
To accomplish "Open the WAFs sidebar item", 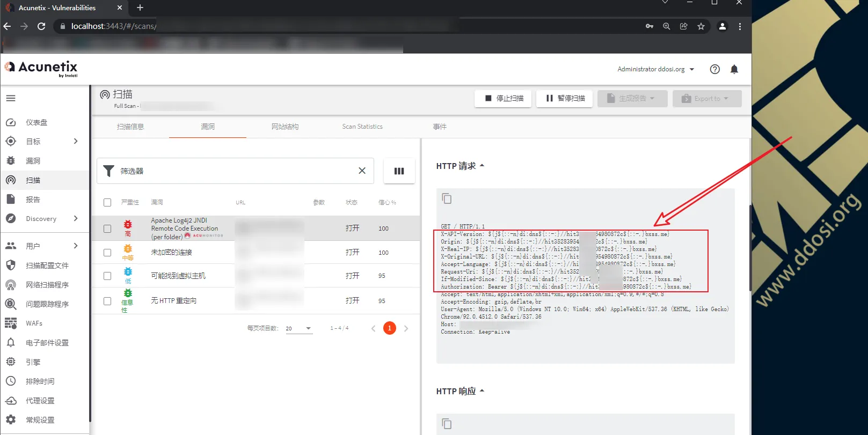I will pyautogui.click(x=34, y=323).
